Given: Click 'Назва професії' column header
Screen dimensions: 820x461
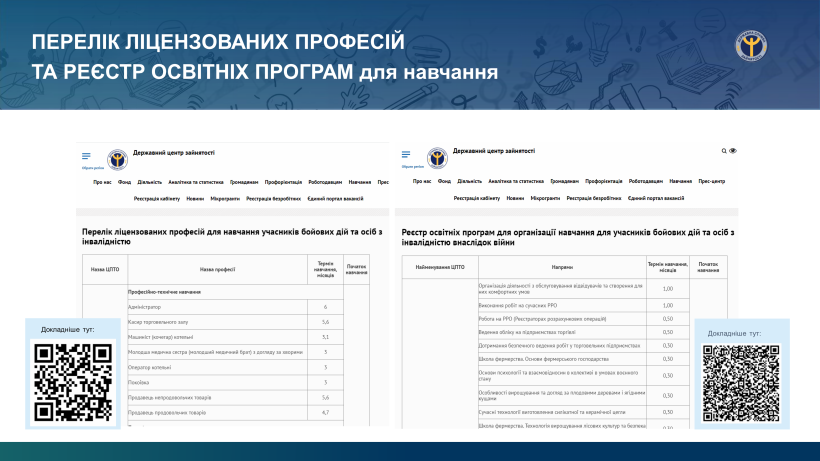Looking at the screenshot, I should tap(218, 270).
